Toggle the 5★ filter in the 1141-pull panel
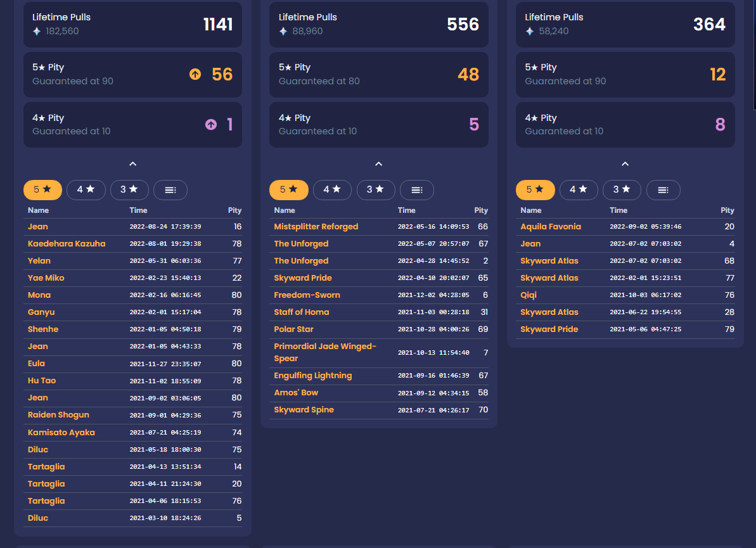The height and width of the screenshot is (548, 756). click(x=42, y=190)
